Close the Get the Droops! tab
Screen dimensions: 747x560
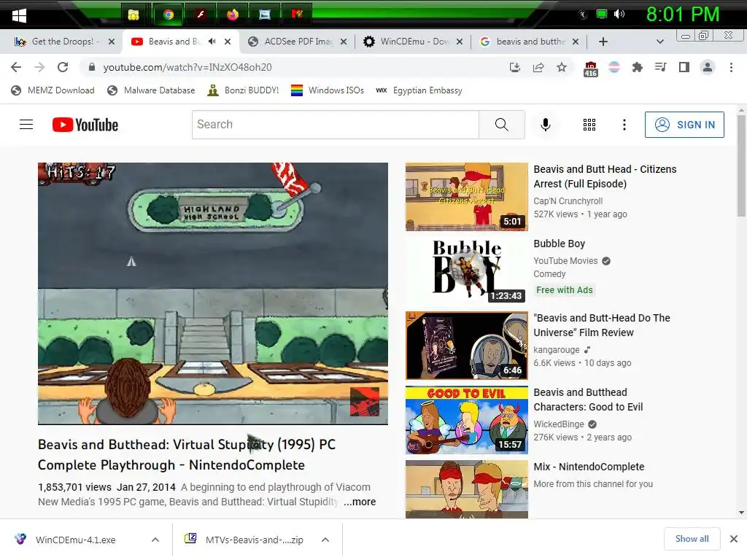point(112,42)
